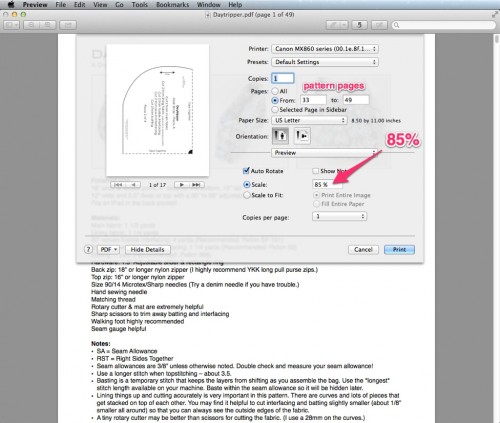Open the Help menu
The image size is (500, 423).
coord(235,5)
